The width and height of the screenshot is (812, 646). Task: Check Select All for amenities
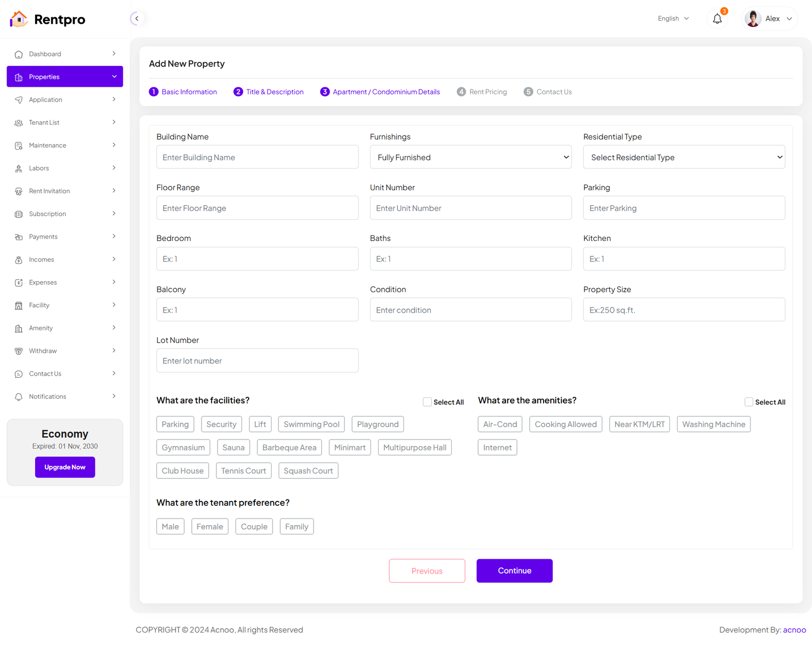749,402
